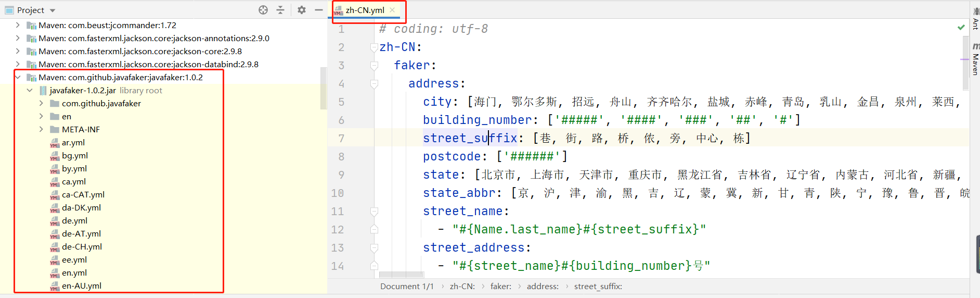Screen dimensions: 980x298
Task: Click the YML icon on zh-CN.yml tab
Action: (x=339, y=10)
